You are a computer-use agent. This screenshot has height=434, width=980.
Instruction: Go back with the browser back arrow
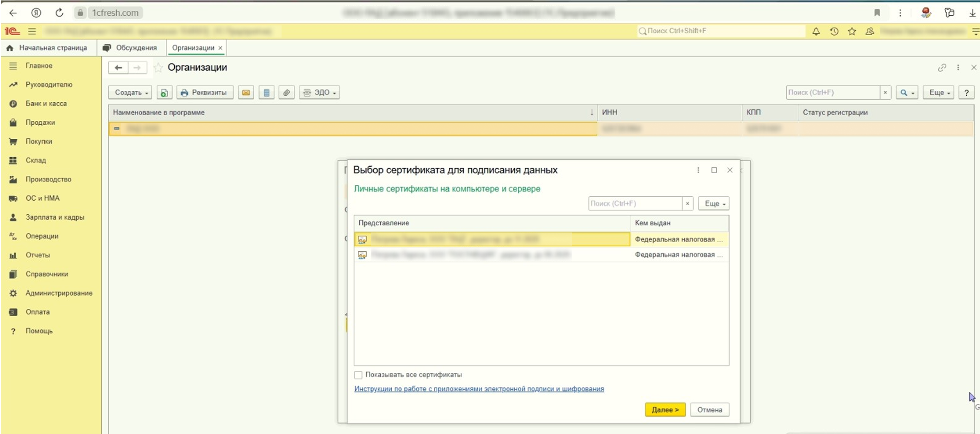(13, 13)
